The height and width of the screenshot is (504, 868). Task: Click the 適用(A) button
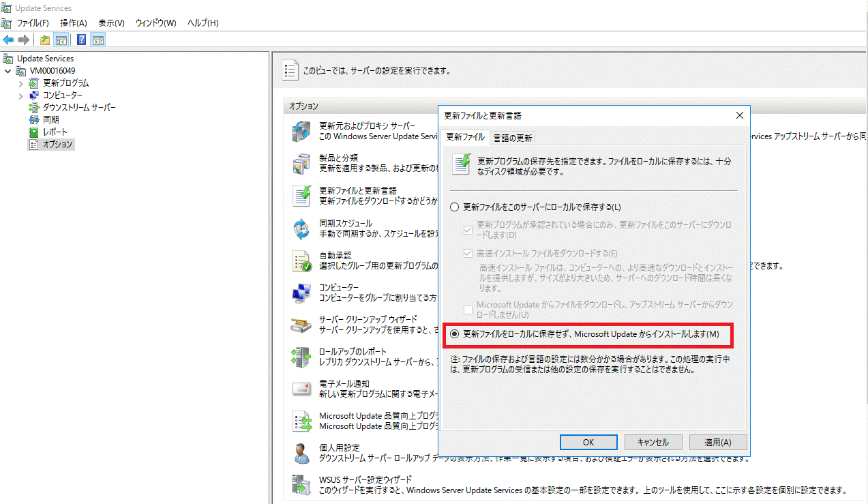717,442
